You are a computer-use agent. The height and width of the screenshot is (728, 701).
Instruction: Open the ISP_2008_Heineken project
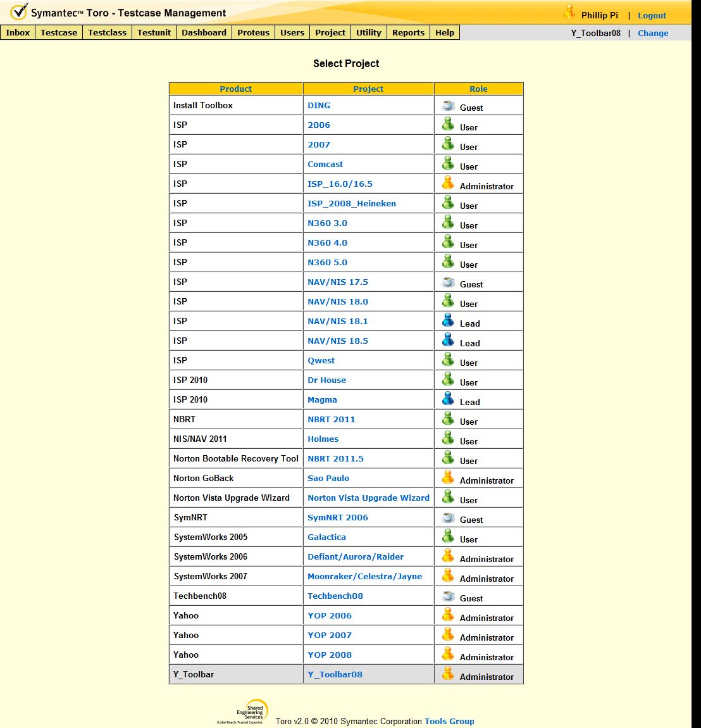tap(352, 203)
